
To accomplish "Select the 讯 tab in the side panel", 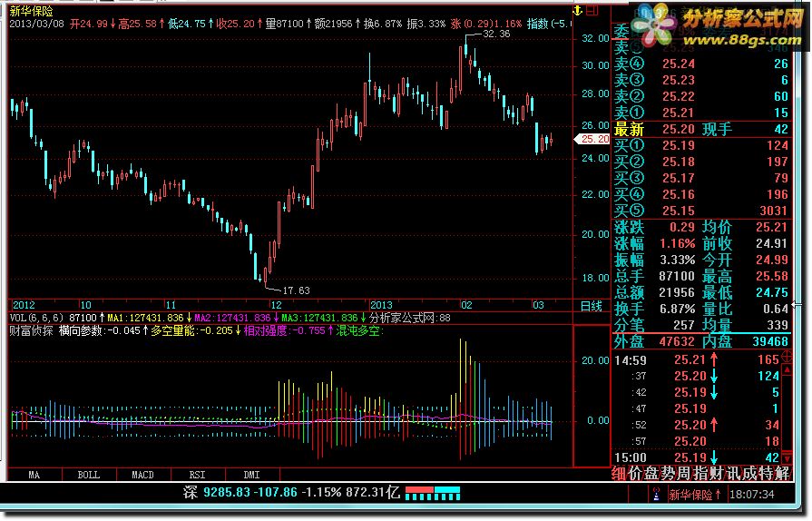I will pyautogui.click(x=733, y=473).
